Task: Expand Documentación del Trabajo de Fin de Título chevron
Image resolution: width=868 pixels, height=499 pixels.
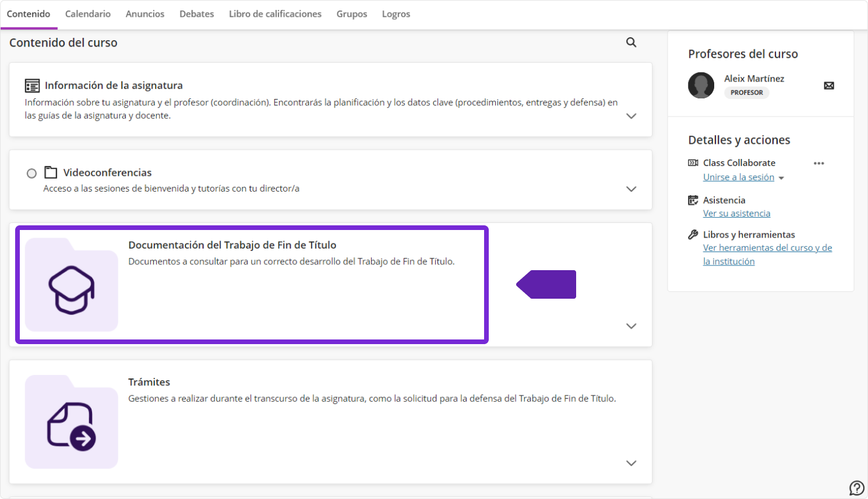Action: (x=631, y=326)
